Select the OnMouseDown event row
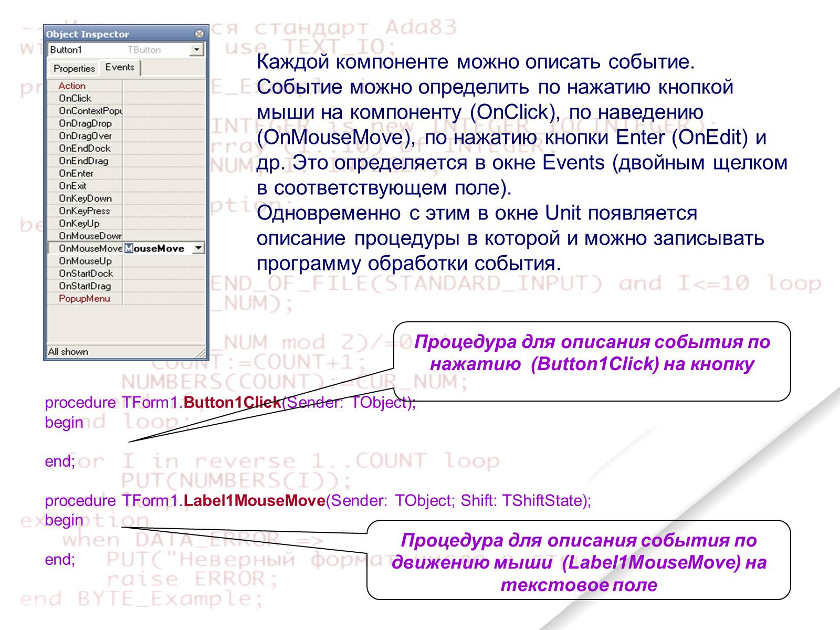The image size is (840, 630). 126,236
